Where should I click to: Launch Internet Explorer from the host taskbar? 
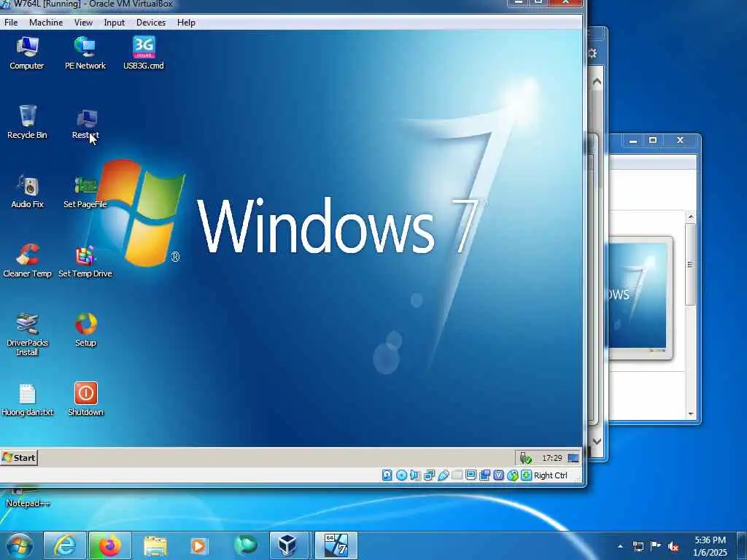point(65,545)
